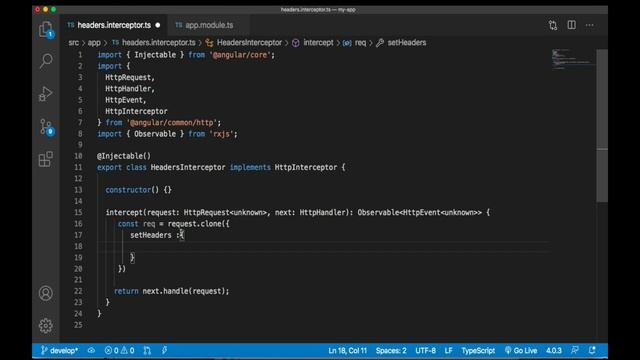The width and height of the screenshot is (640, 360).
Task: Click TypeScript version 4.0.3
Action: coord(553,351)
